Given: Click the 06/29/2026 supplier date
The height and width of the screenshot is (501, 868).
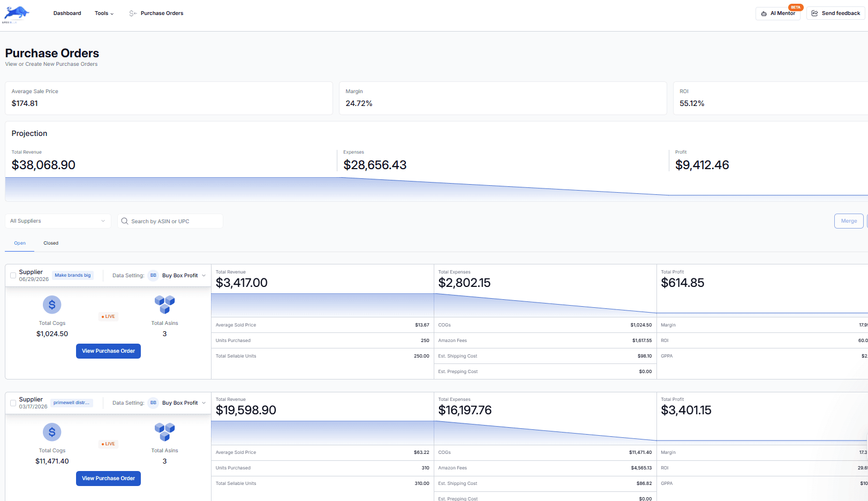Looking at the screenshot, I should [34, 279].
